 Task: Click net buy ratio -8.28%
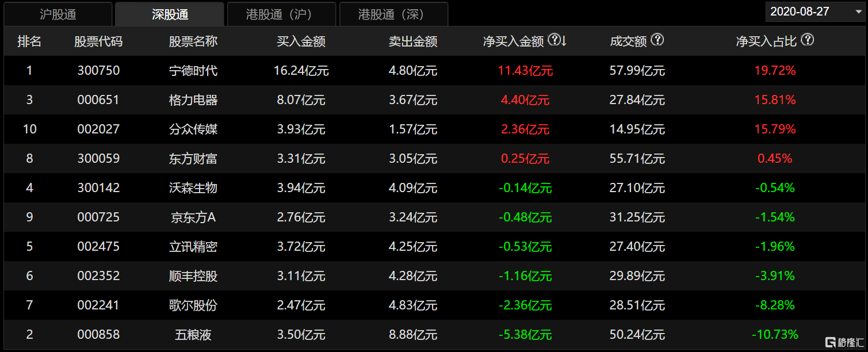click(775, 305)
